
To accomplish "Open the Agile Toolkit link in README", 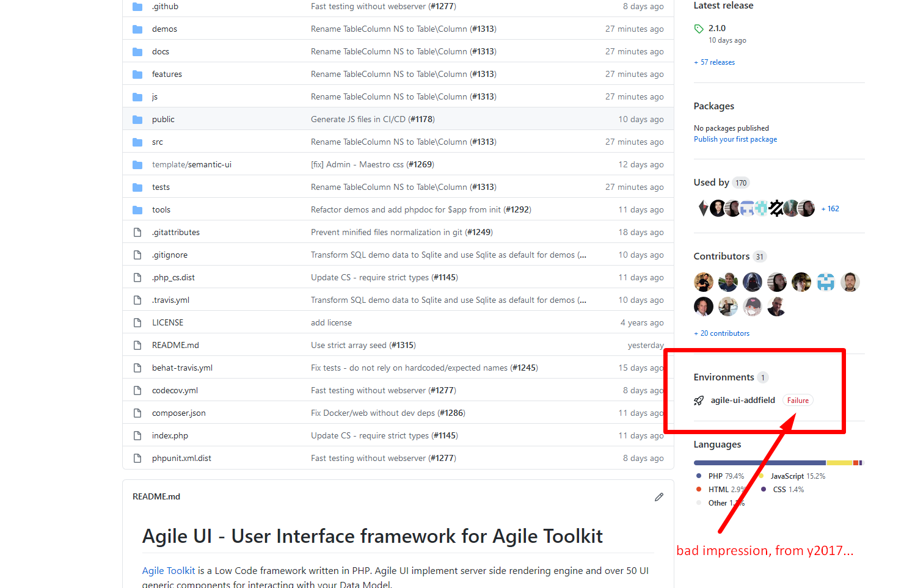I will click(x=168, y=570).
